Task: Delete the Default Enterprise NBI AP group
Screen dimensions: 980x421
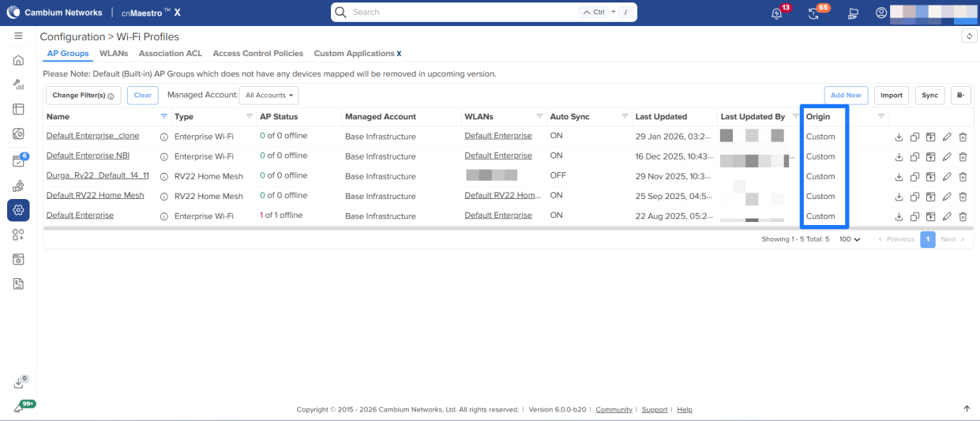Action: 963,156
